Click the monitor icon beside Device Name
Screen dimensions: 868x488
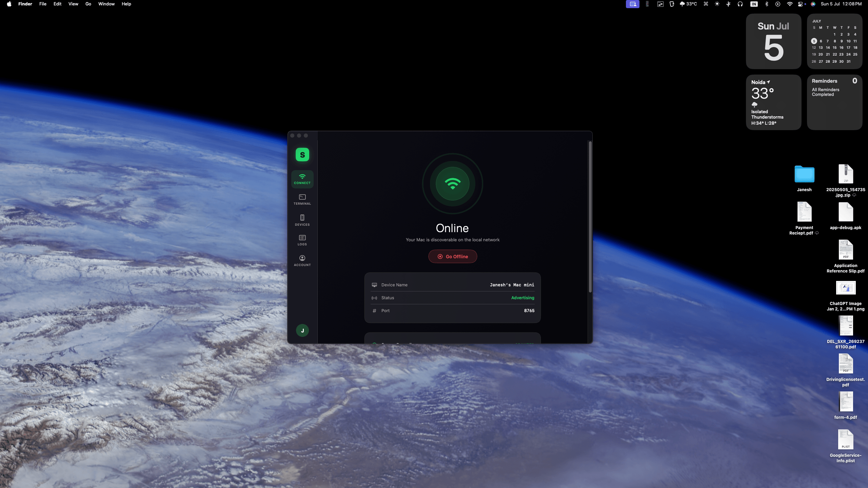click(374, 285)
